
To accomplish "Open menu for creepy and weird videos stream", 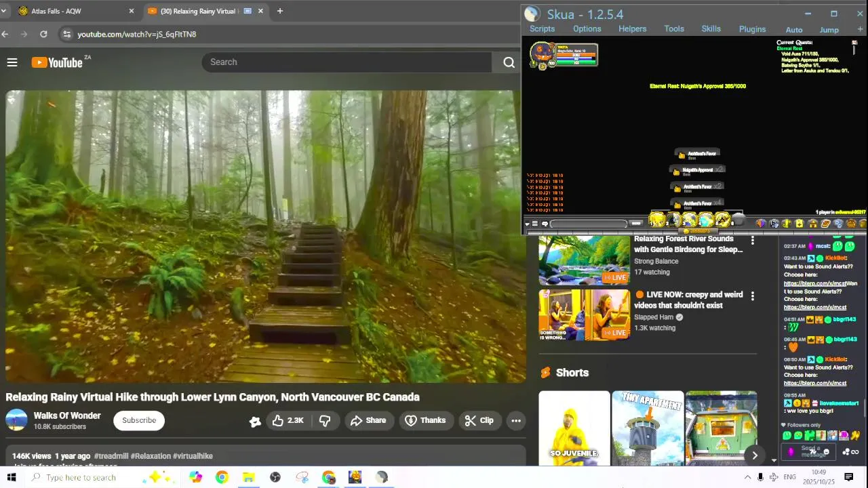I will pos(752,296).
